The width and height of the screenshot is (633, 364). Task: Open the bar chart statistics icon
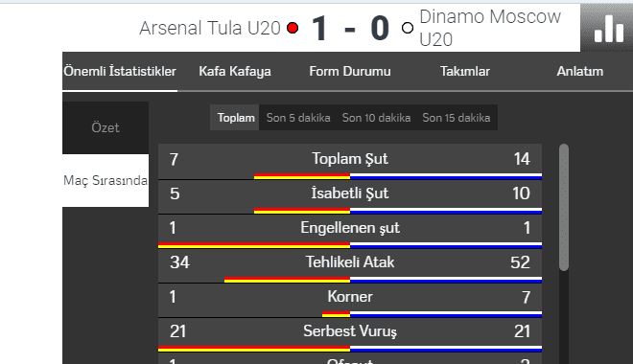click(609, 28)
